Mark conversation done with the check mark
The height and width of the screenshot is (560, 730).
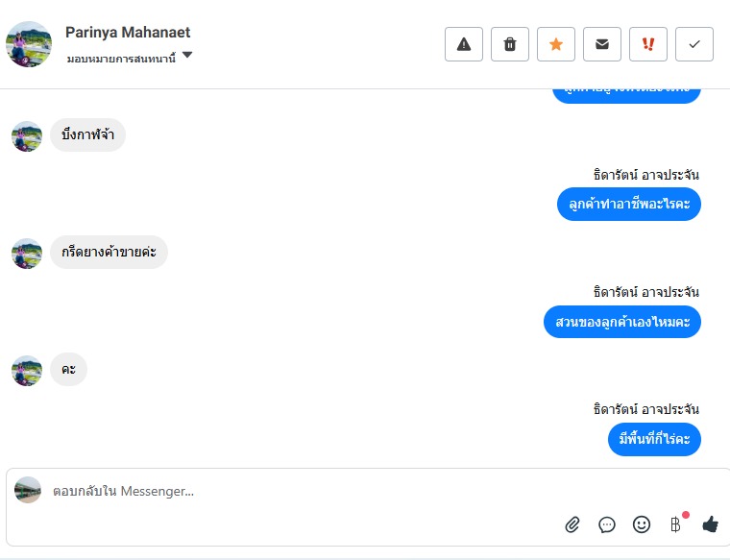point(694,44)
